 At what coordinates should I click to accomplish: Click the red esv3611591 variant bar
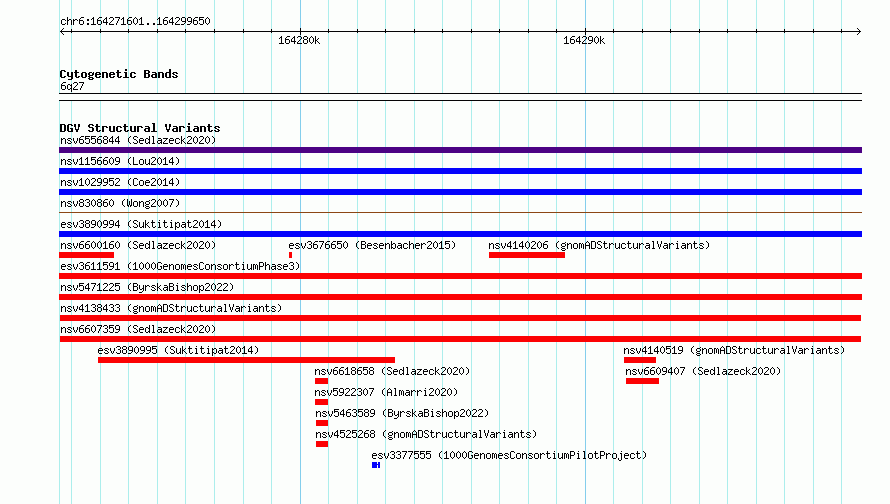click(460, 276)
